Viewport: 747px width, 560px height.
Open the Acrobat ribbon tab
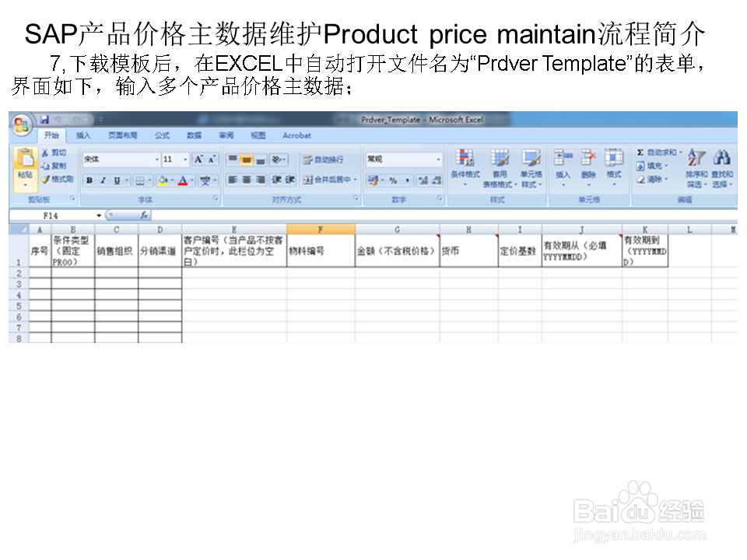[x=296, y=135]
